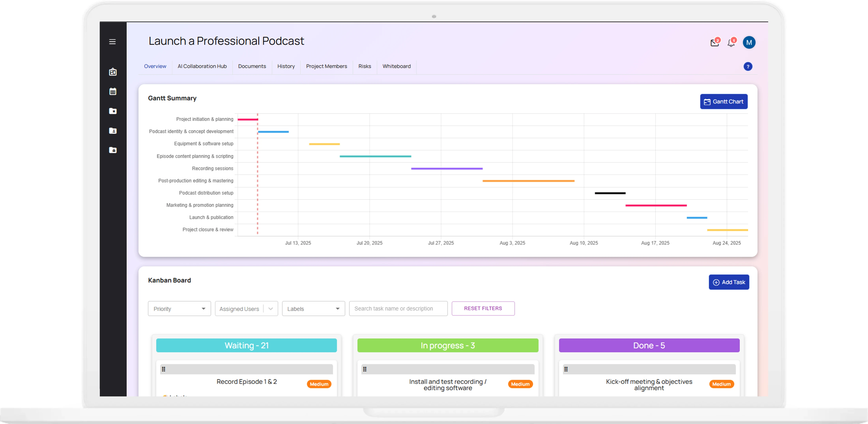Open the notifications bell icon

pos(731,43)
